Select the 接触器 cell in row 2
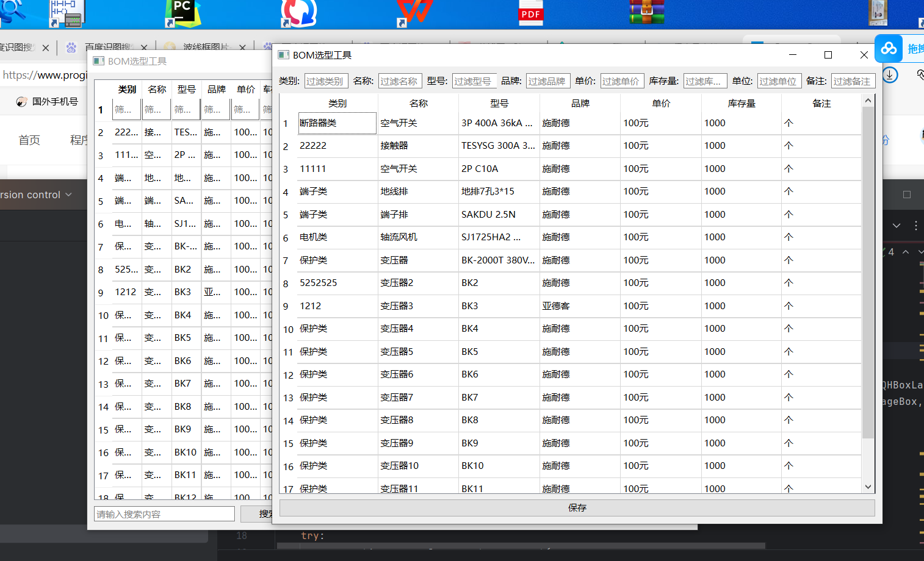Viewport: 924px width, 561px height. [419, 146]
